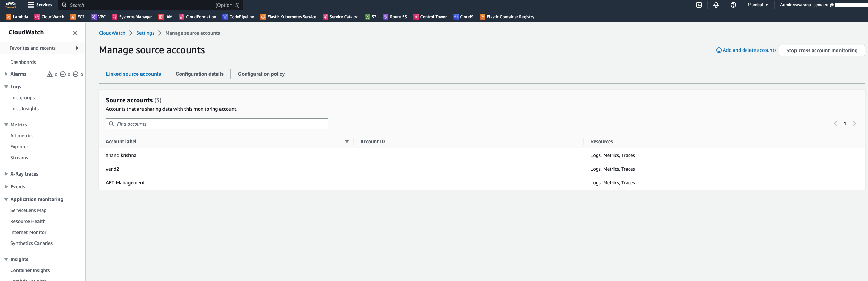Open S3 shortcut in favorites bar
This screenshot has height=281, width=868.
[371, 17]
